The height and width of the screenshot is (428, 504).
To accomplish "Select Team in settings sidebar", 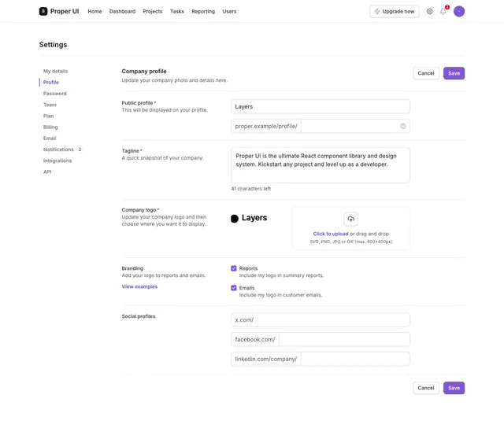I will click(x=50, y=105).
